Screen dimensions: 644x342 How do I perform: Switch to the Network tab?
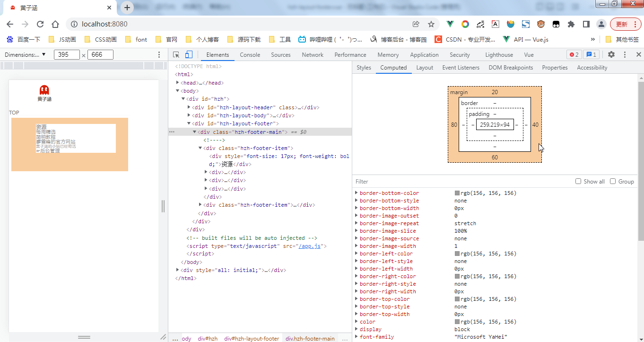click(313, 55)
